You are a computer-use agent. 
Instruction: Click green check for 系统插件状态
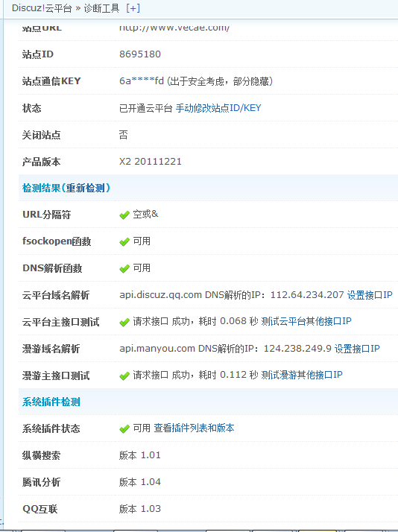(x=124, y=429)
